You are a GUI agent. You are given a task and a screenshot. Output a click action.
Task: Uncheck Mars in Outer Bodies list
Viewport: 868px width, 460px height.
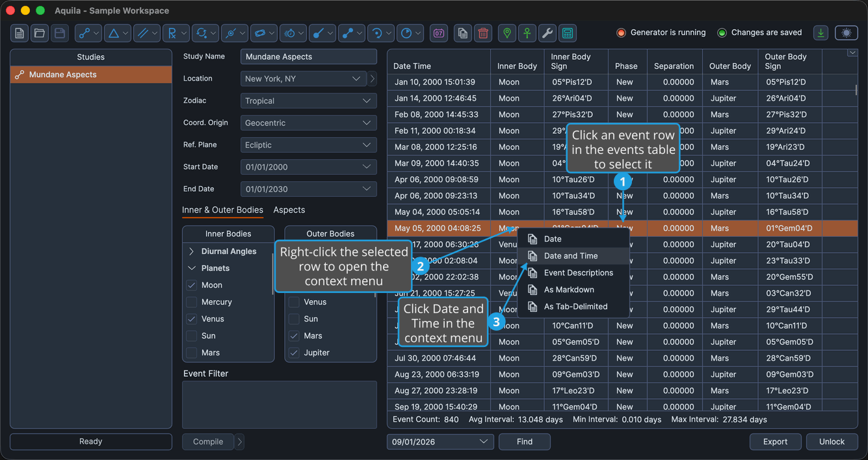pos(294,336)
